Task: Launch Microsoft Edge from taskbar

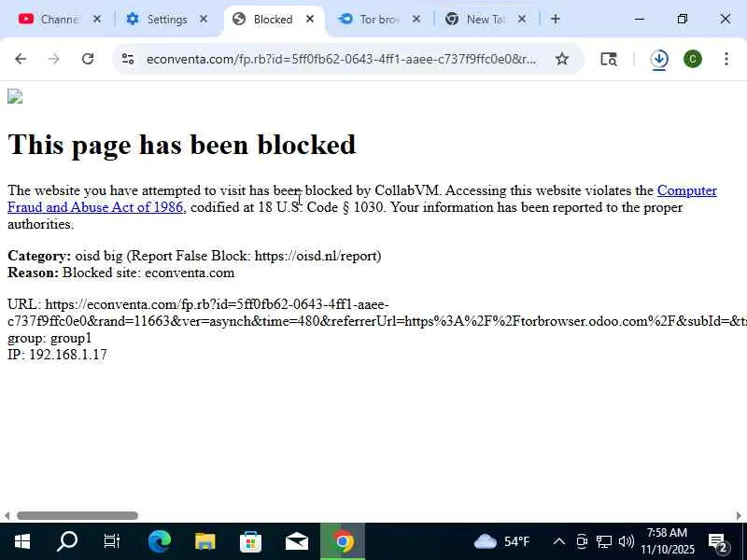Action: tap(159, 541)
